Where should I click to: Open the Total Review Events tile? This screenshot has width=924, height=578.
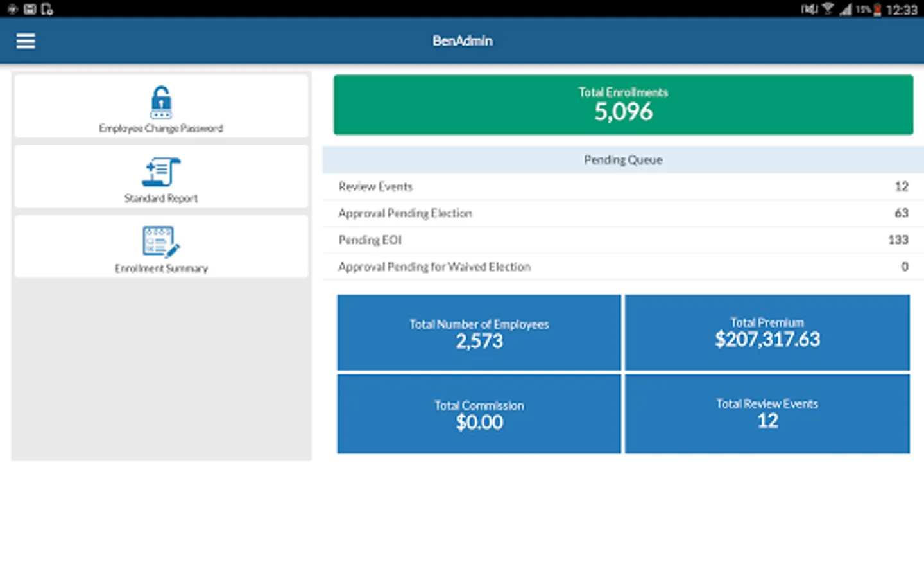click(x=767, y=414)
